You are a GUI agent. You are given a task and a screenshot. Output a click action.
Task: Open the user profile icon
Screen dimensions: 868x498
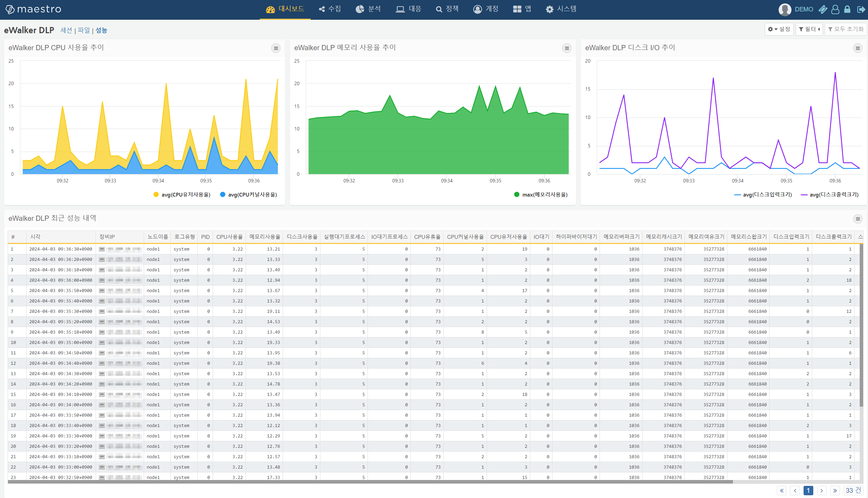tap(835, 9)
